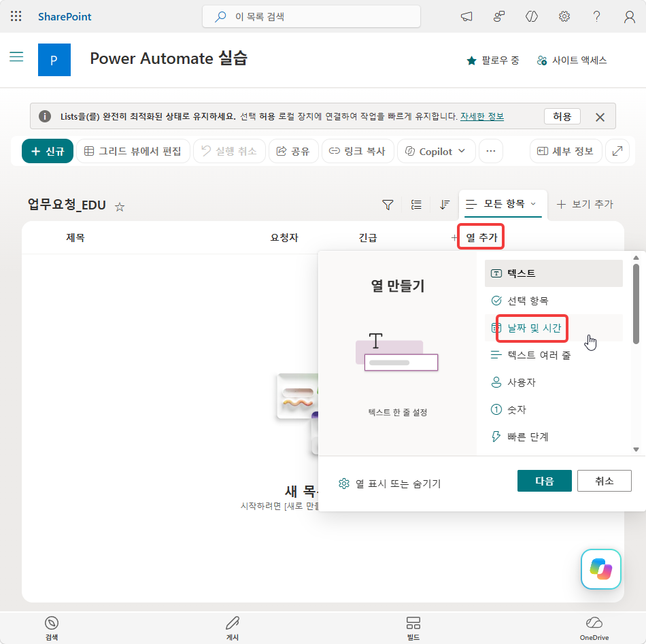The width and height of the screenshot is (646, 644).
Task: Open the people sharing icon in header
Action: click(499, 16)
